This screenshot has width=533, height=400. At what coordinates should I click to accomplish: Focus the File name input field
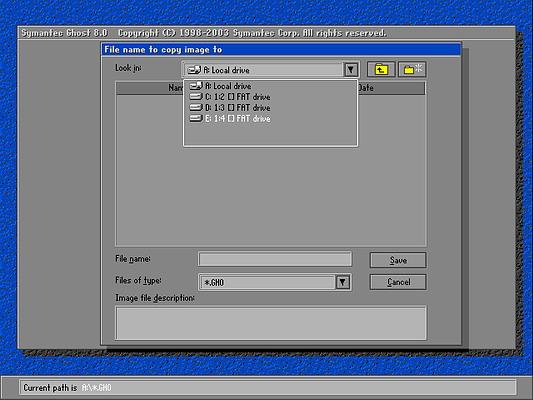coord(275,259)
